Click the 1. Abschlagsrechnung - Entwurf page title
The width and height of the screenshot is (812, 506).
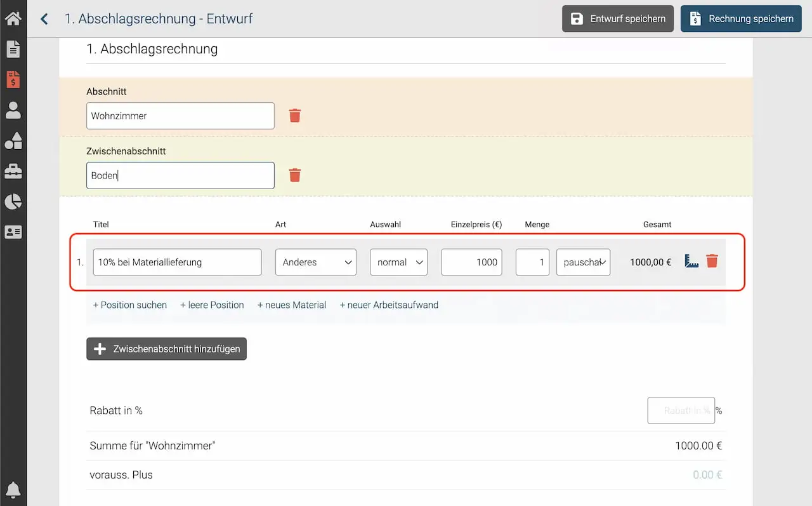[159, 19]
